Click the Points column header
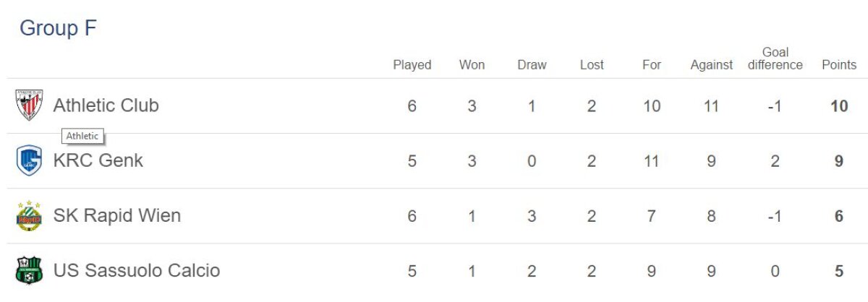Image resolution: width=868 pixels, height=302 pixels. click(x=839, y=65)
